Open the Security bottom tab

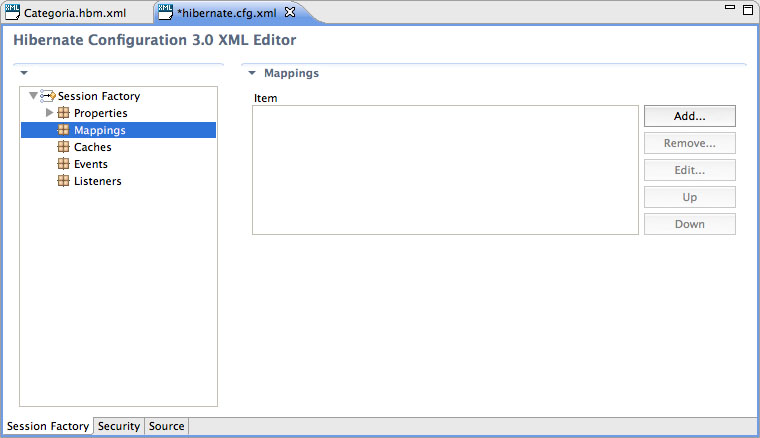119,426
